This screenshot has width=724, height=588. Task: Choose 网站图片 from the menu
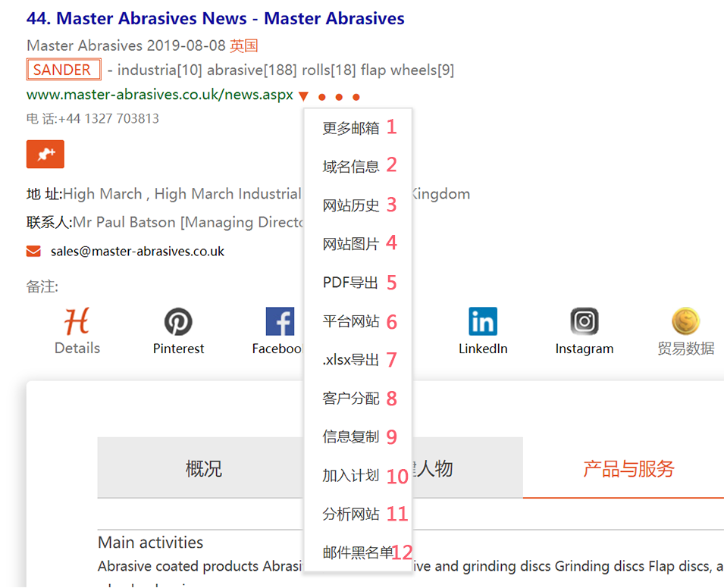pos(351,243)
